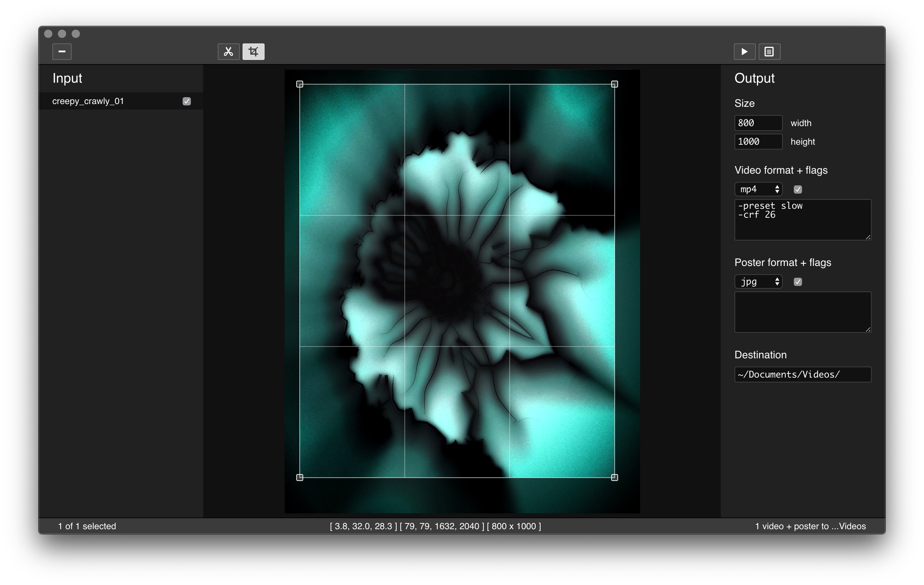Click the bottom-left crop handle
The image size is (924, 585).
tap(300, 477)
